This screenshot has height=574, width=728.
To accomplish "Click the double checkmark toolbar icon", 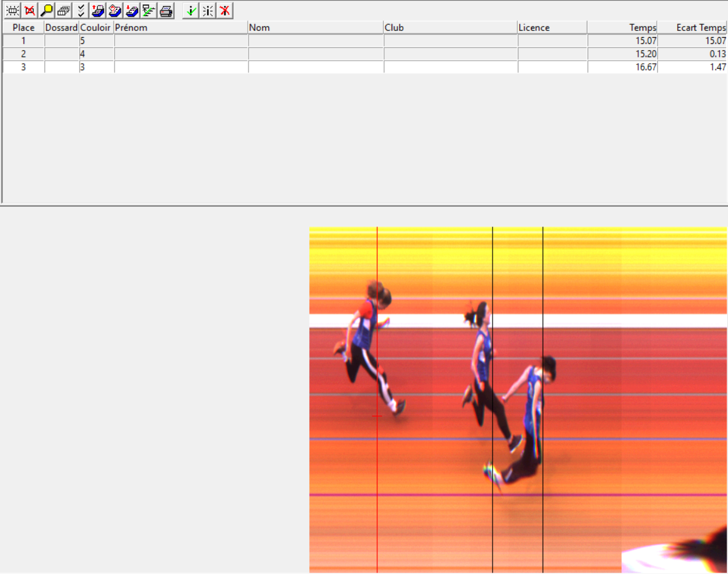I will point(81,10).
